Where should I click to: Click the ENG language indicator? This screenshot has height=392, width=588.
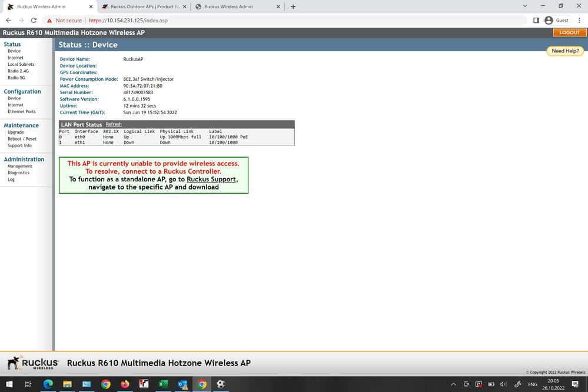pos(533,384)
